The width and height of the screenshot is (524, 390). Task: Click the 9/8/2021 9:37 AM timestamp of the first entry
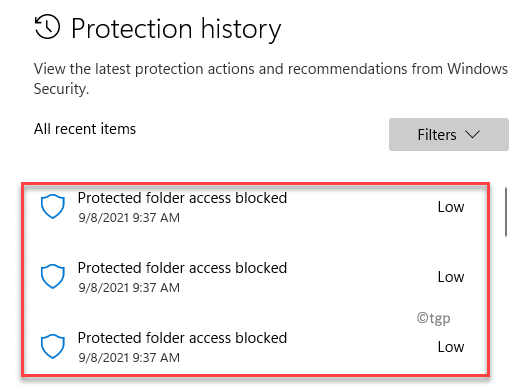coord(129,218)
